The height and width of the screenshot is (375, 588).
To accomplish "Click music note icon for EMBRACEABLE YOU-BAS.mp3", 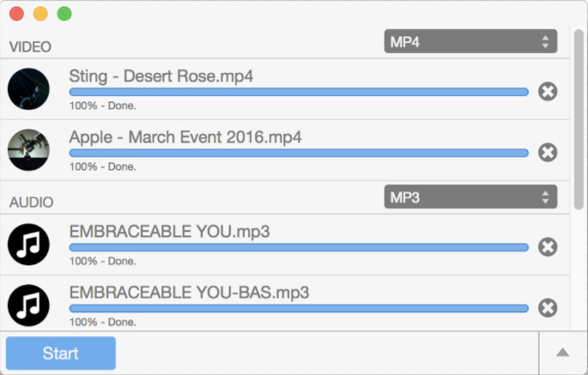I will 28,305.
